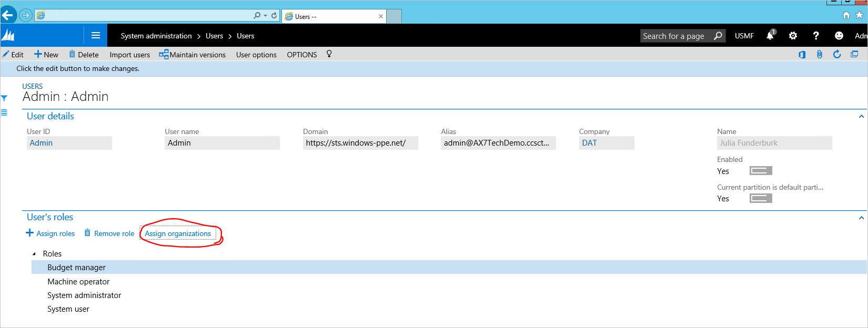This screenshot has height=328, width=868.
Task: Click first Users breadcrumb
Action: tap(214, 36)
